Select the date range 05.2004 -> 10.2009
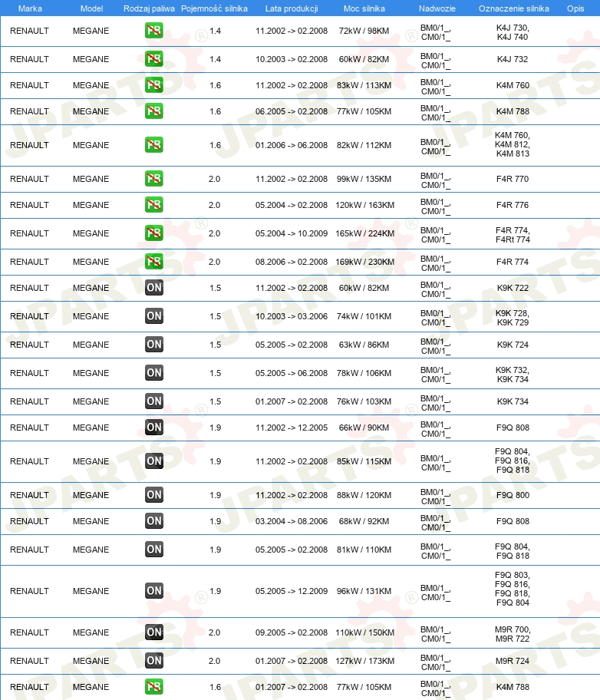The image size is (600, 700). pyautogui.click(x=292, y=233)
